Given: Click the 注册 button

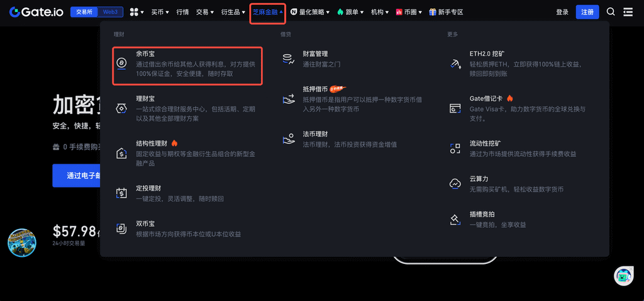Looking at the screenshot, I should coord(587,12).
